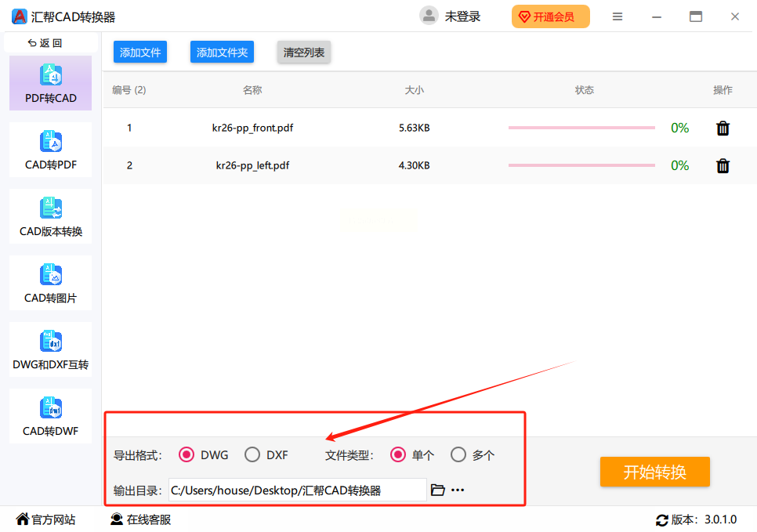
Task: Select the file name kr26-pp_front.pdf
Action: (252, 128)
